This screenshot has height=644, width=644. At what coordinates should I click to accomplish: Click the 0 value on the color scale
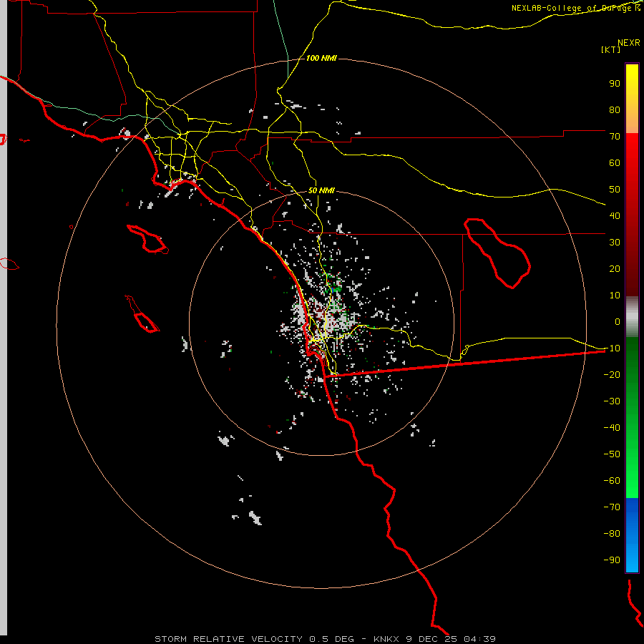coord(618,321)
